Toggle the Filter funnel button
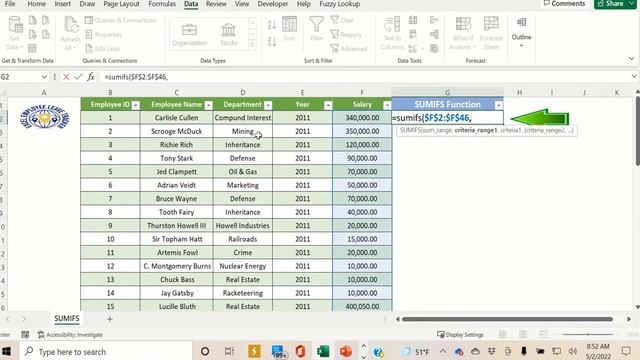Viewport: 640px width, 360px height. pyautogui.click(x=316, y=29)
